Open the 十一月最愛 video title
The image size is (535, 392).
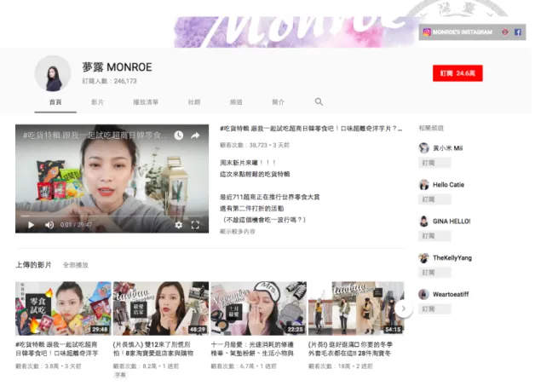pyautogui.click(x=252, y=349)
